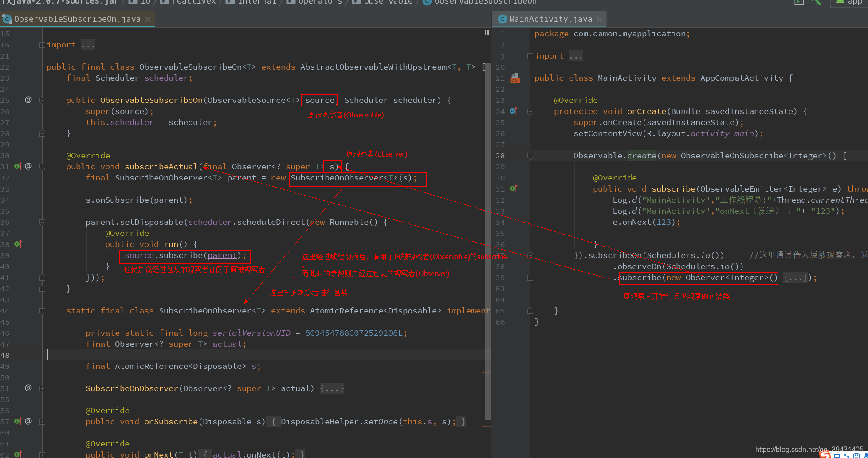Click the hammer build icon in top toolbar
Screen dimensions: 868x458
pyautogui.click(x=816, y=2)
